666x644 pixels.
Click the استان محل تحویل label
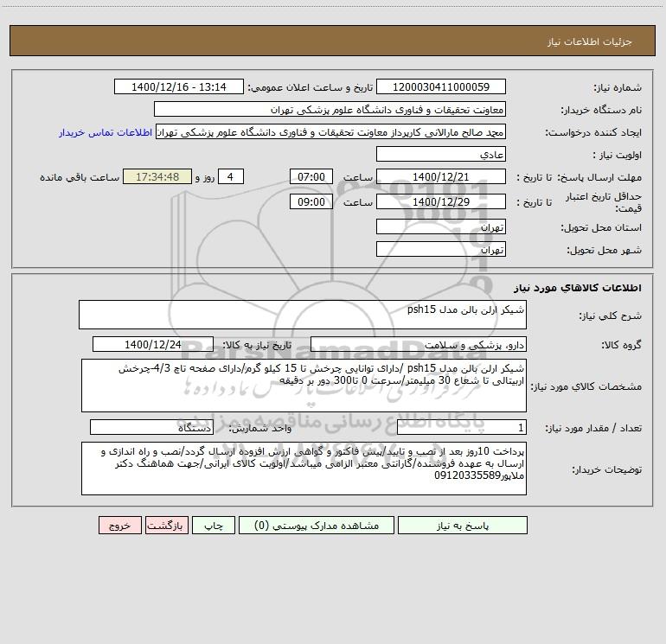(x=601, y=227)
